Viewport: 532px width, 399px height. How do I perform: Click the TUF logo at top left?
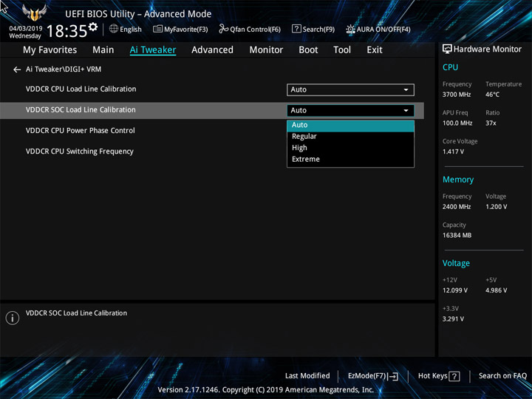(x=34, y=13)
